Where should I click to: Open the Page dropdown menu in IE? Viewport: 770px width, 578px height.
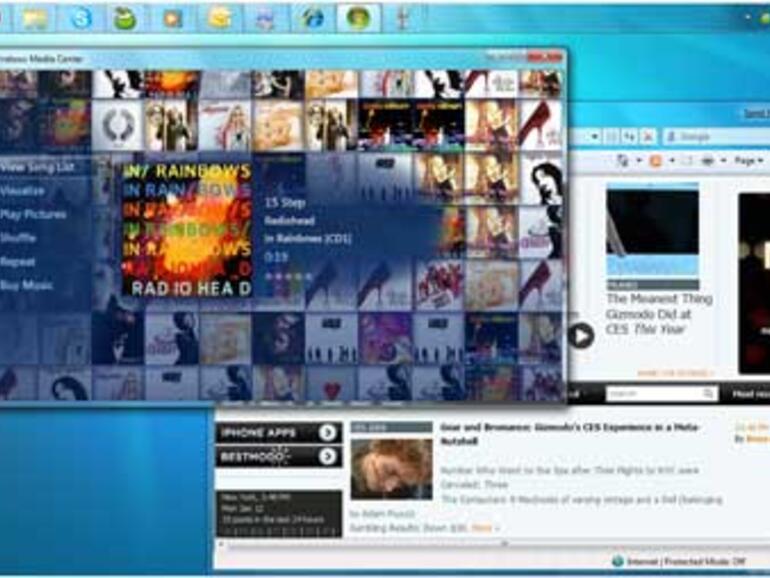[x=748, y=161]
